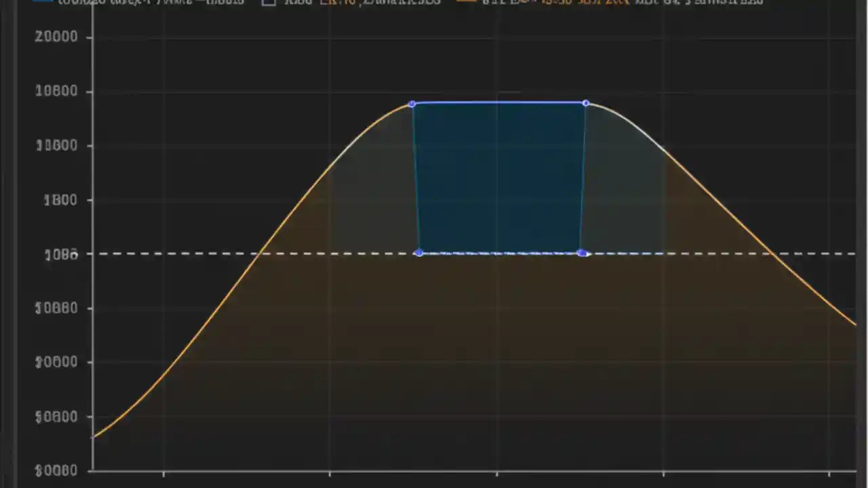The width and height of the screenshot is (868, 488).
Task: Select the blue series icon in the legend
Action: (43, 2)
